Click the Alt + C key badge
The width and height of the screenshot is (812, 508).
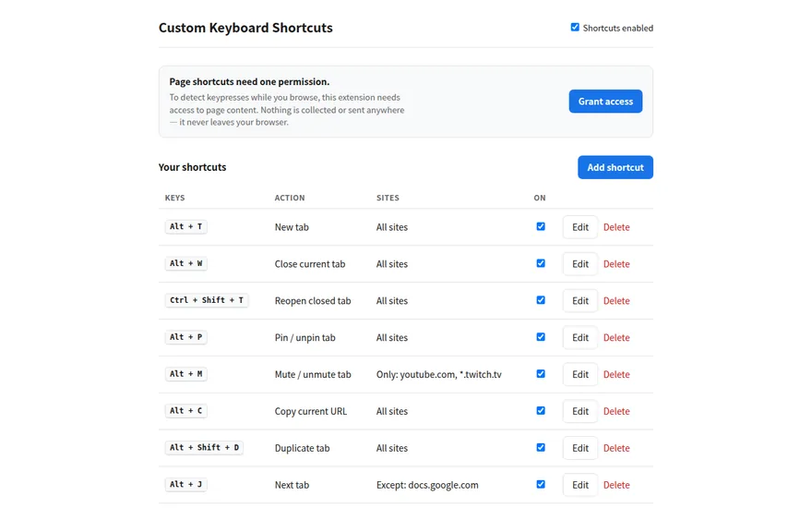[185, 410]
